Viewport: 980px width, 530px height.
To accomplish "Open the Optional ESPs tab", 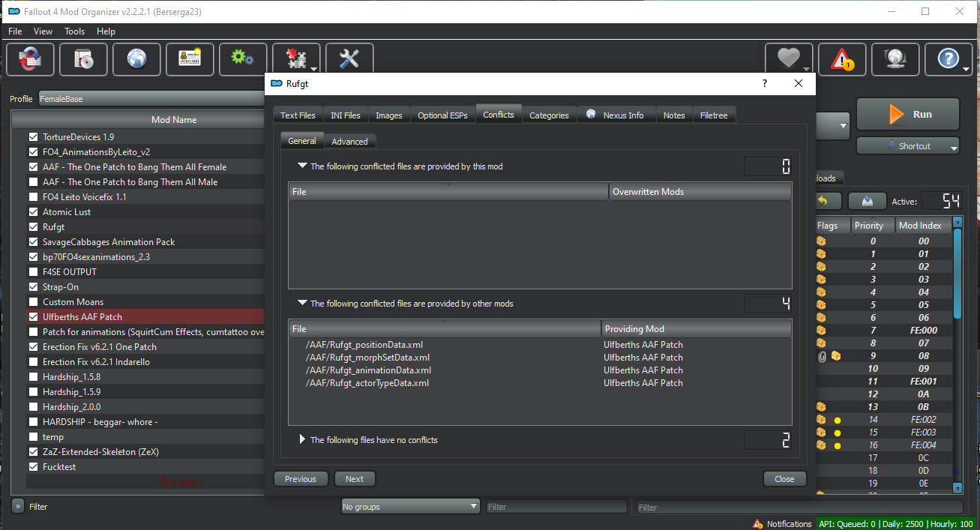I will coord(442,115).
